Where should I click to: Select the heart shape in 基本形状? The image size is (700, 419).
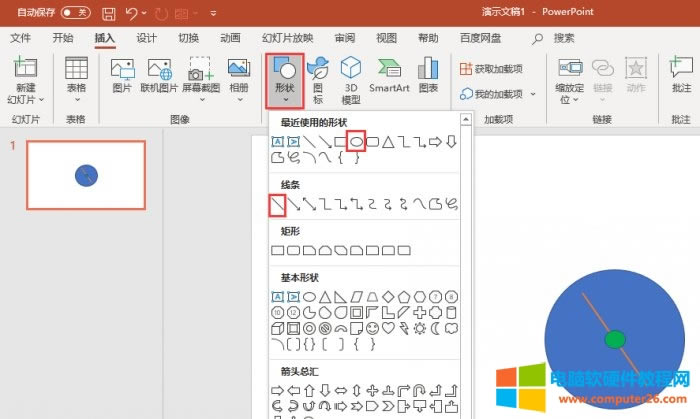388,327
